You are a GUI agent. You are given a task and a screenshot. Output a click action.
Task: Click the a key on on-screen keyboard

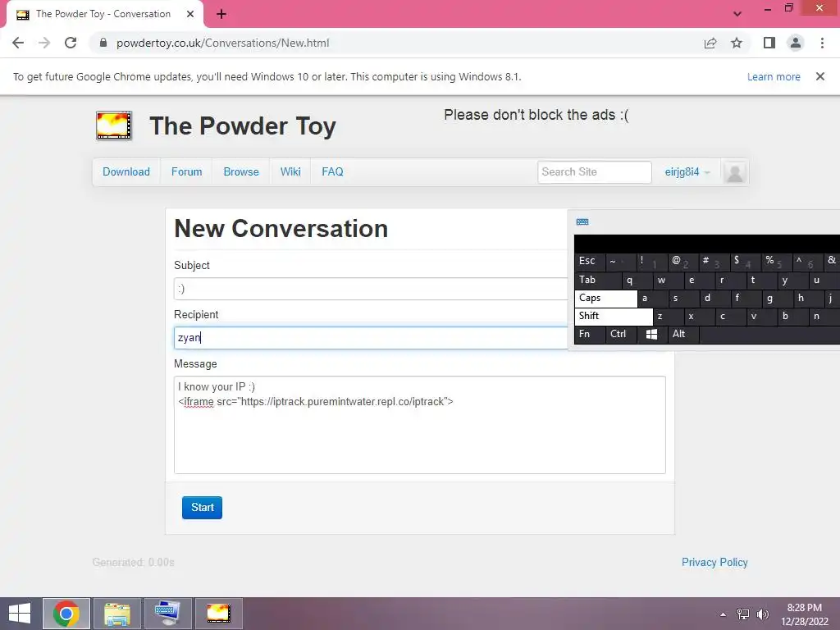(652, 299)
